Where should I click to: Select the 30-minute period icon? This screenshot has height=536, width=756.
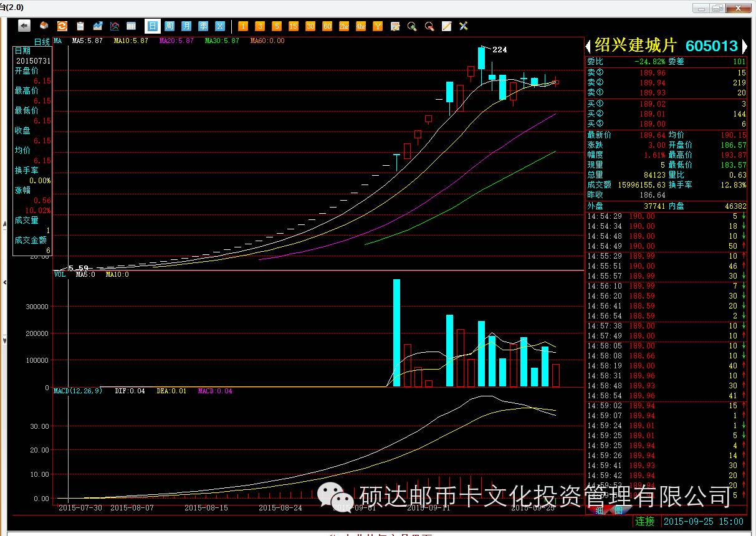[x=310, y=26]
